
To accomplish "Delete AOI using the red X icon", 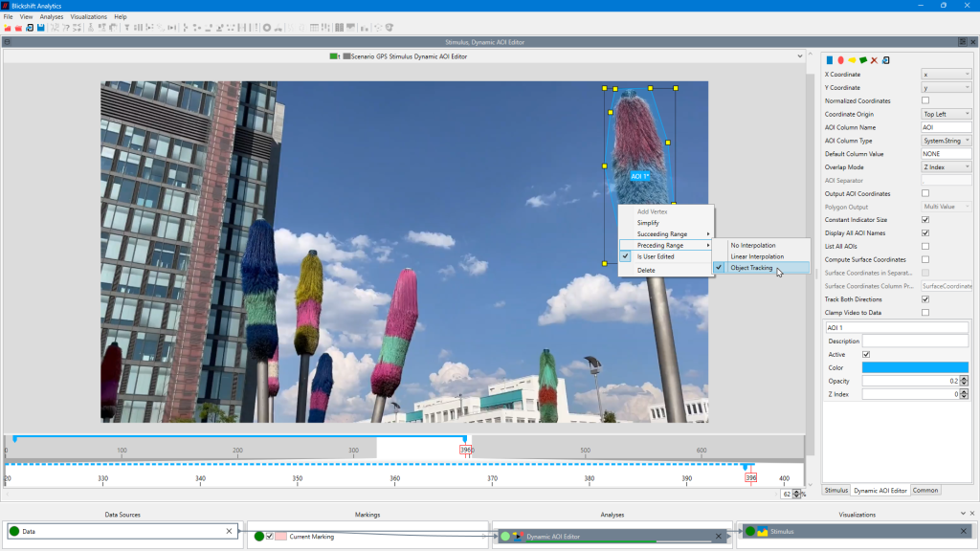I will click(875, 60).
